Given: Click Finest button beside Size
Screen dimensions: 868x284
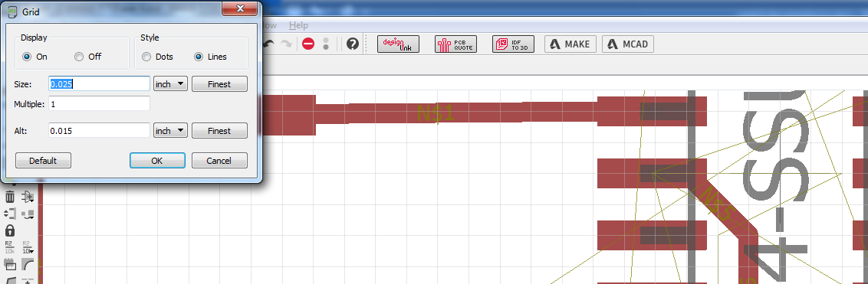Looking at the screenshot, I should [x=219, y=84].
